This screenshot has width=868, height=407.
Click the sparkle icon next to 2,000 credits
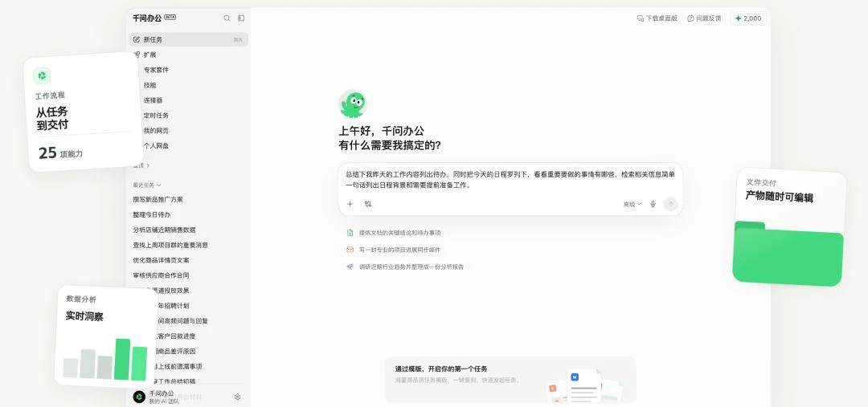pos(738,18)
